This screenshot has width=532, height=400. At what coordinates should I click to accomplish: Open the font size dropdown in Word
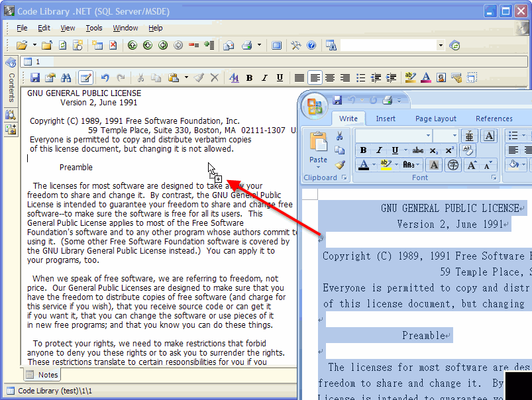tap(454, 136)
